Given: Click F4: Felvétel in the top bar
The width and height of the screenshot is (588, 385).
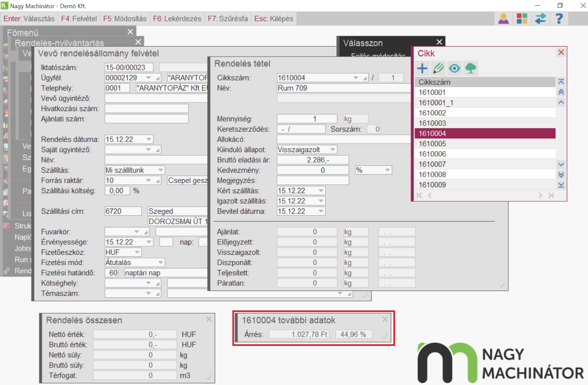Looking at the screenshot, I should tap(79, 19).
